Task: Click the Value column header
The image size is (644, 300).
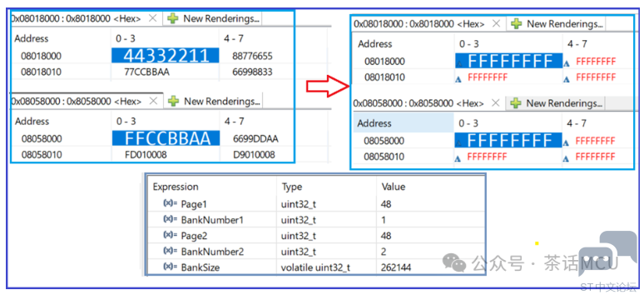Action: 394,187
